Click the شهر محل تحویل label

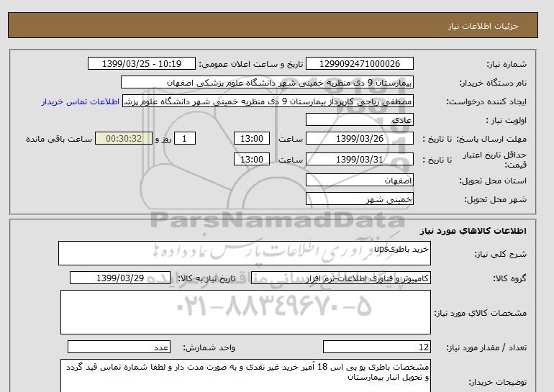[495, 199]
